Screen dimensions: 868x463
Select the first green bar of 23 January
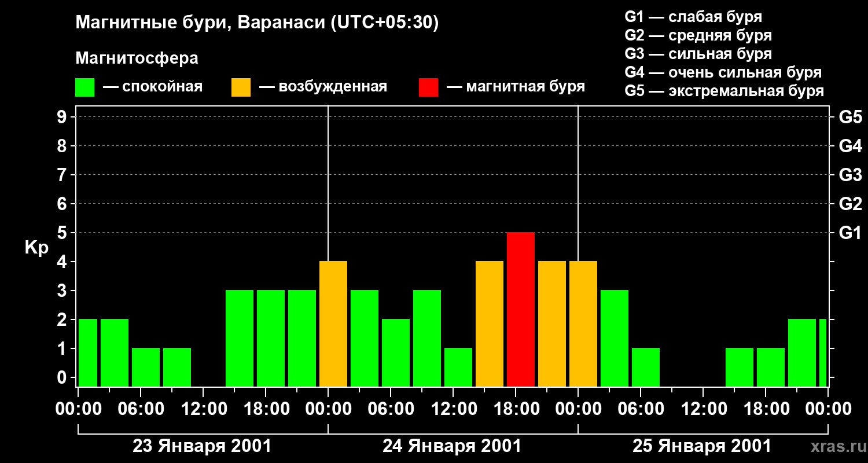88,353
